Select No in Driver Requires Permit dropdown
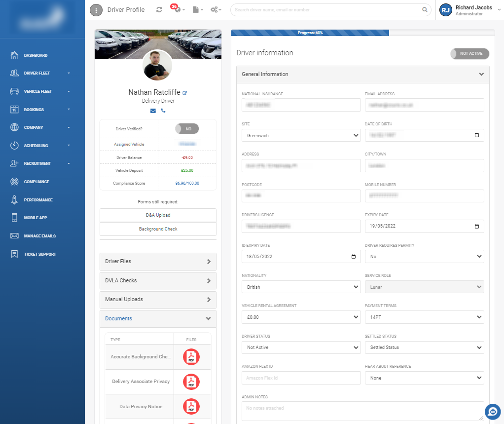Viewport: 504px width, 424px height. click(424, 256)
